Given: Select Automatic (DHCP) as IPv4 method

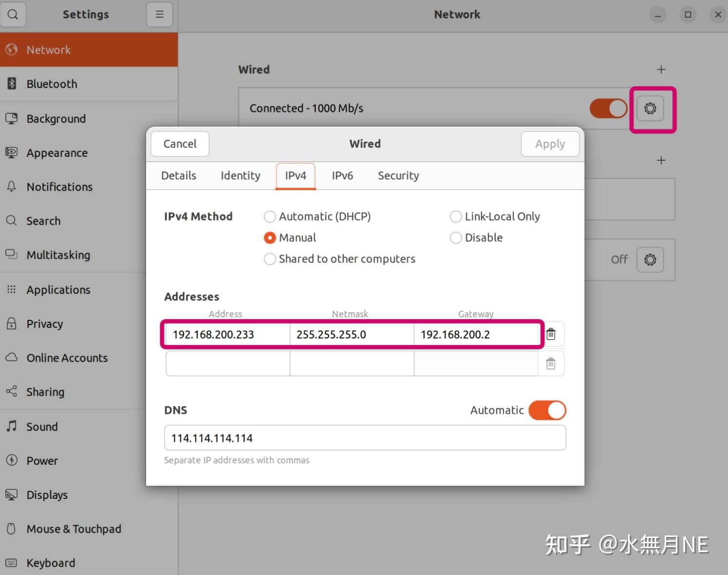Looking at the screenshot, I should point(270,216).
